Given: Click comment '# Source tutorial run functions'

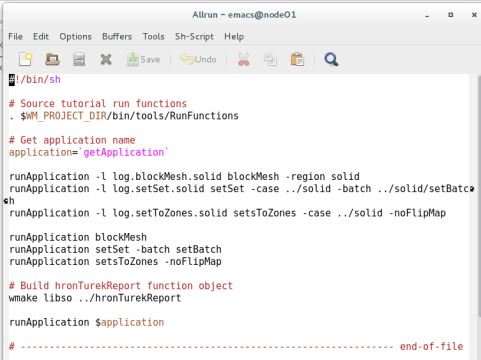Looking at the screenshot, I should click(98, 104).
